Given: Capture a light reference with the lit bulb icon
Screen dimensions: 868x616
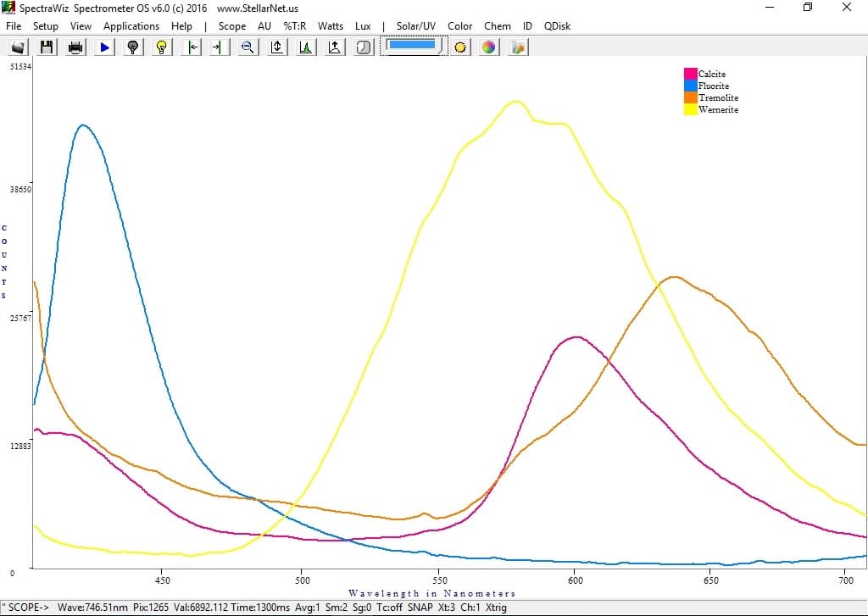Looking at the screenshot, I should click(160, 47).
